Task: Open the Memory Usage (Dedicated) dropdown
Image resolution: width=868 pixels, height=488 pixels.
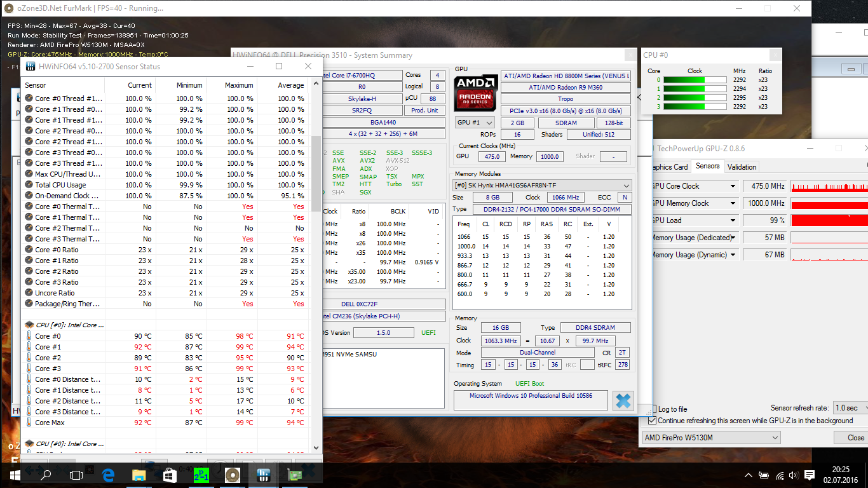Action: tap(733, 238)
